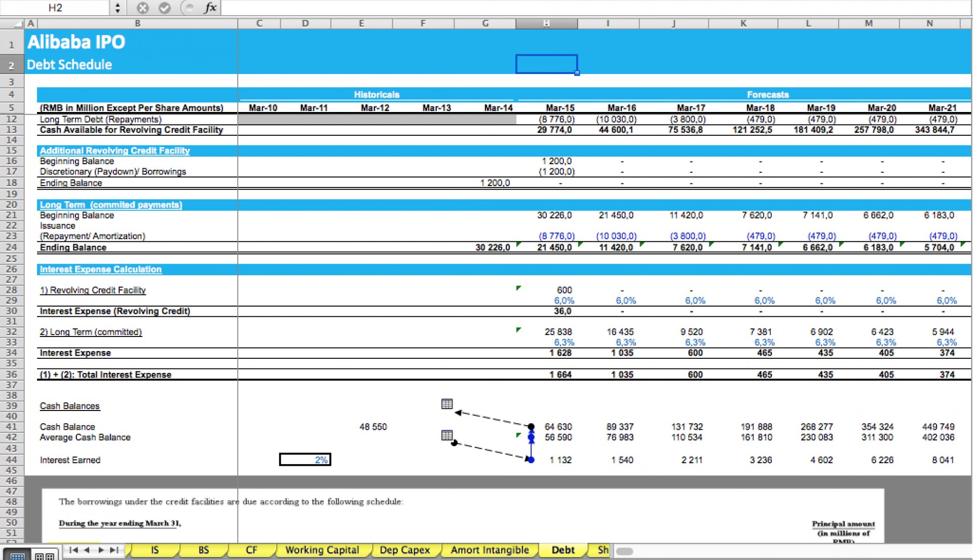Click Mar-15 cash available 29 774,0
Screen dimensions: 973x560
tap(554, 130)
